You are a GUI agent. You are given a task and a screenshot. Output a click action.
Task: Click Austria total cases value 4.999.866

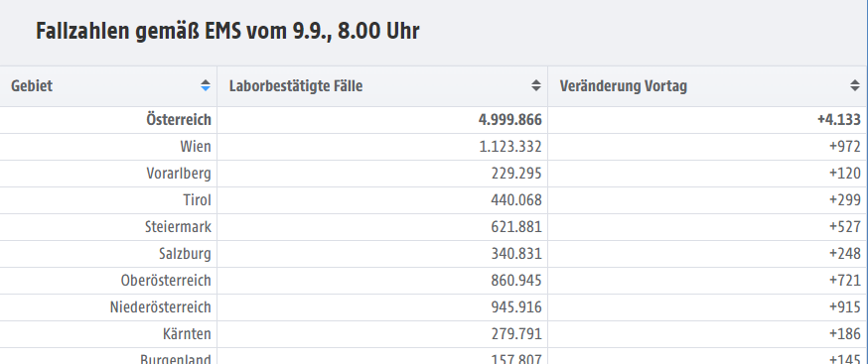pos(509,119)
